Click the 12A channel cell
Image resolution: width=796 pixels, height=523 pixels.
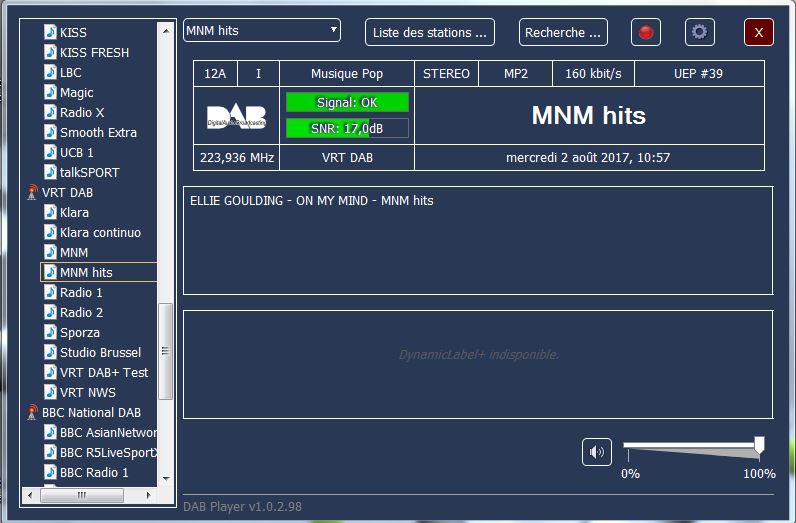point(215,74)
